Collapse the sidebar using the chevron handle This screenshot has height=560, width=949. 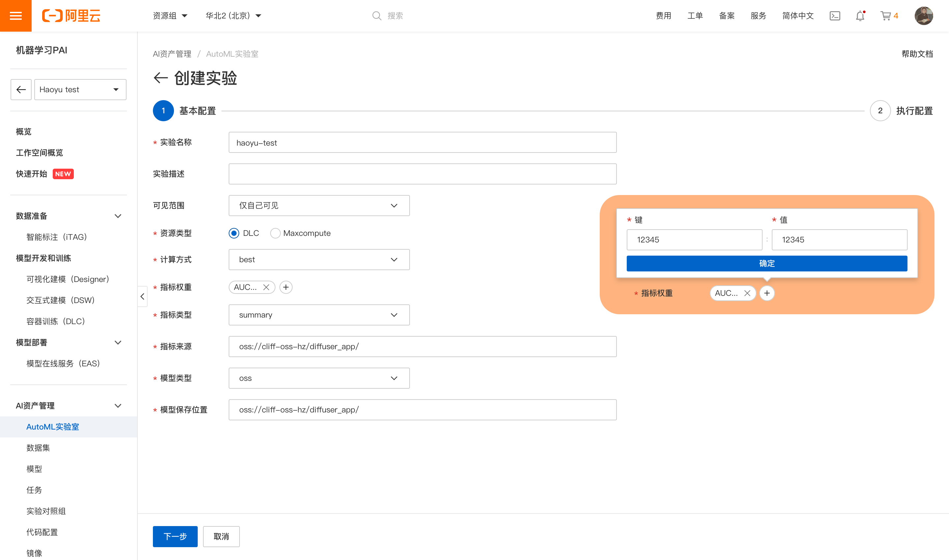click(142, 296)
